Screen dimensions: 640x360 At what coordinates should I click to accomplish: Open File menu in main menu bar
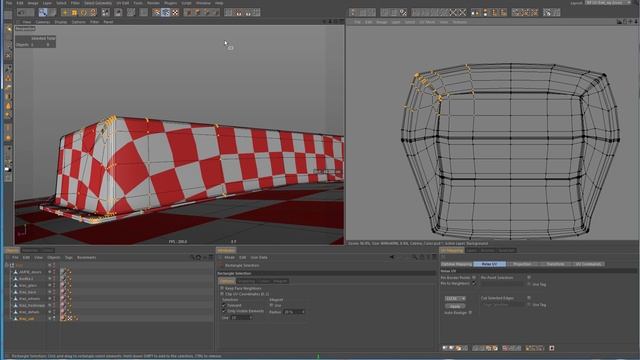click(9, 3)
